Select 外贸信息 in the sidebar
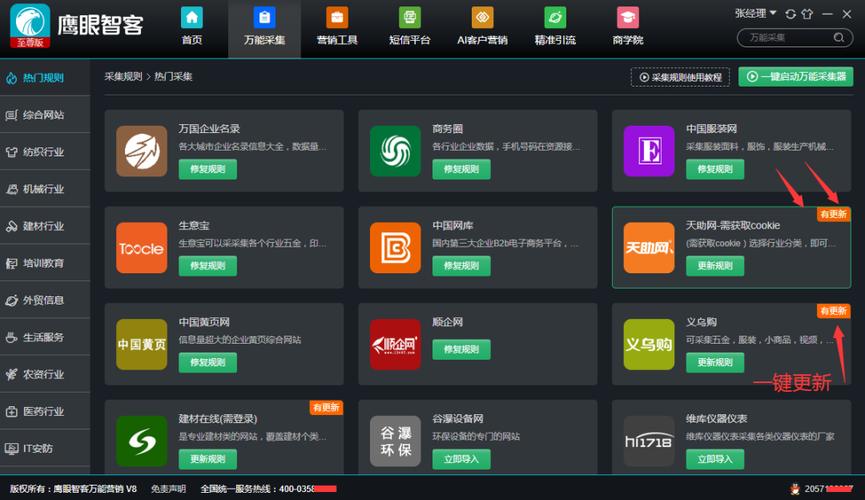The width and height of the screenshot is (865, 500). click(x=45, y=300)
